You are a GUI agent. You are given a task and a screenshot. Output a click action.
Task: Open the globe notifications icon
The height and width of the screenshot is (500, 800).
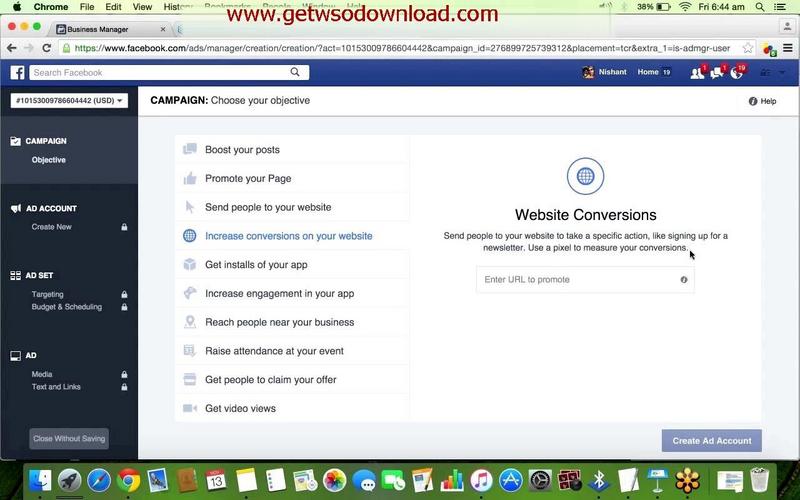coord(736,73)
